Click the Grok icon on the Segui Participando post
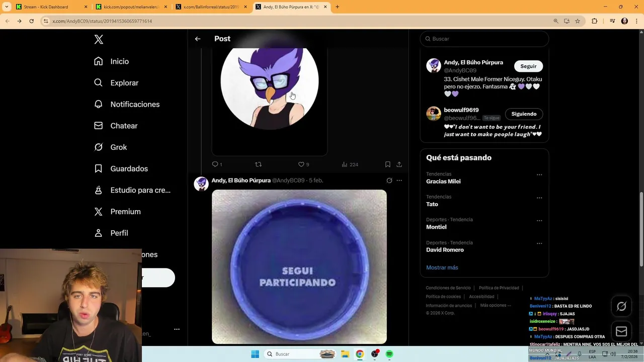Screen dimensions: 644x362 click(x=389, y=180)
